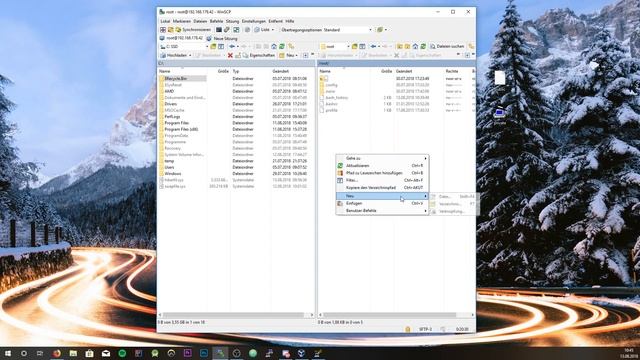
Task: Click the Dateien suchen button
Action: point(447,47)
